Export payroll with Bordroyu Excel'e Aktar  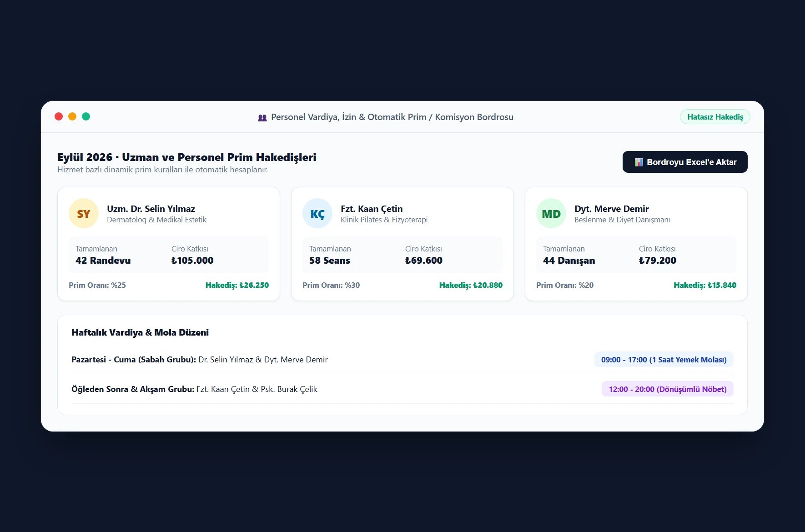pos(685,162)
